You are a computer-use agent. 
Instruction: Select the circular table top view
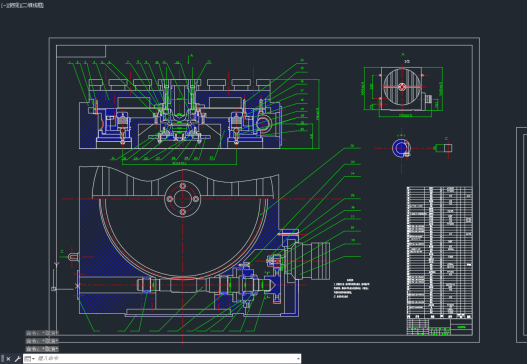tap(402, 87)
